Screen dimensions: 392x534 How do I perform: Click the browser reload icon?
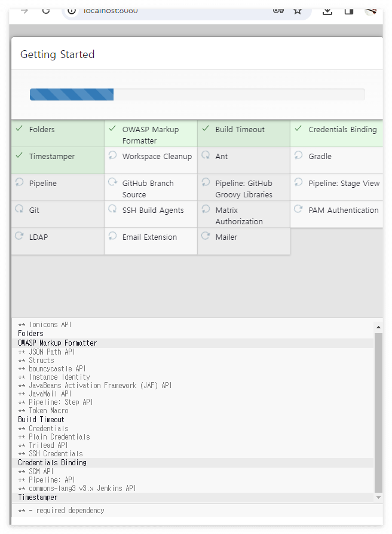tap(46, 11)
